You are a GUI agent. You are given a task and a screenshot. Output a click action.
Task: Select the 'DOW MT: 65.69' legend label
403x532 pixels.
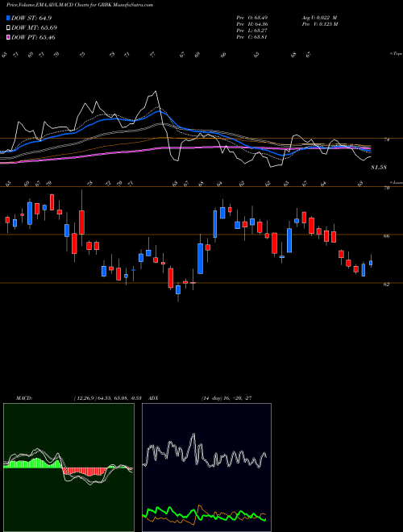point(35,27)
